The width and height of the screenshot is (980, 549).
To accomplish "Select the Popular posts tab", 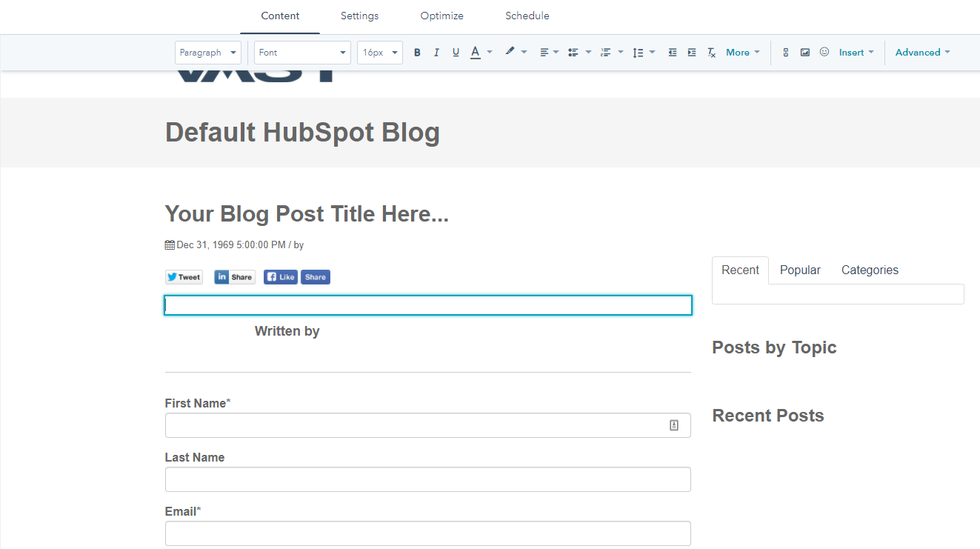I will [x=800, y=270].
